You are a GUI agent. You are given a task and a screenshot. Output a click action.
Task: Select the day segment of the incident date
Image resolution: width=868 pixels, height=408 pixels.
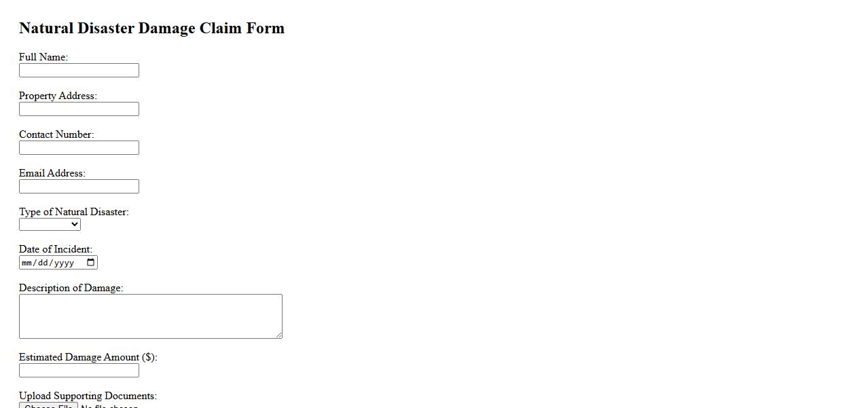click(x=43, y=263)
